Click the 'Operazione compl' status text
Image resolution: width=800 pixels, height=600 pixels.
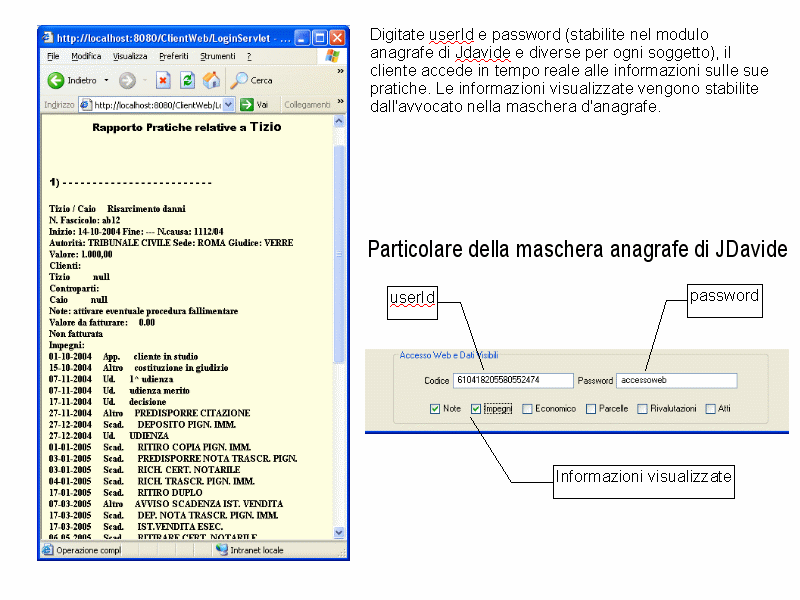pyautogui.click(x=89, y=550)
